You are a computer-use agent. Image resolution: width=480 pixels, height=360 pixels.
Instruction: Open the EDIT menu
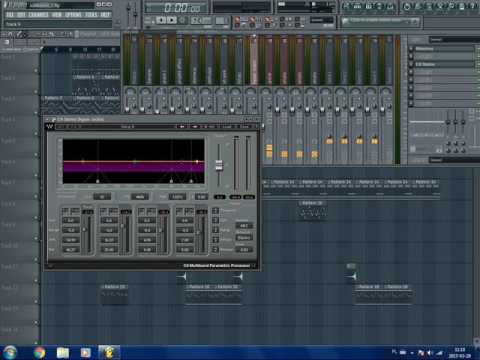click(x=21, y=15)
